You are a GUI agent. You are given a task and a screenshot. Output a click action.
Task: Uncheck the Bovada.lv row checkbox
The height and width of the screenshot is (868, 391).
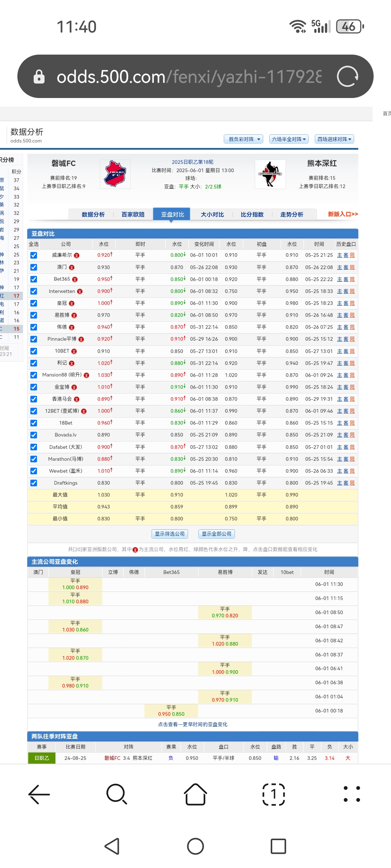(x=34, y=435)
